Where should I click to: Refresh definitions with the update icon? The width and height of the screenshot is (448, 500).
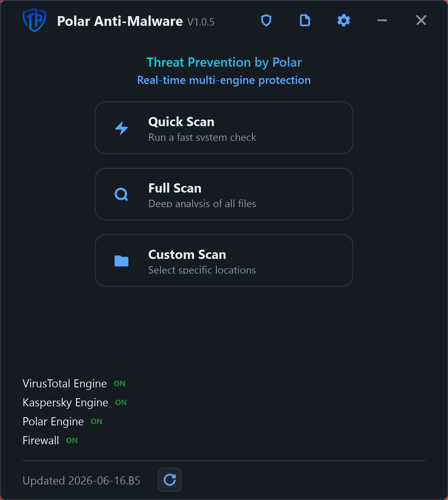click(x=170, y=480)
